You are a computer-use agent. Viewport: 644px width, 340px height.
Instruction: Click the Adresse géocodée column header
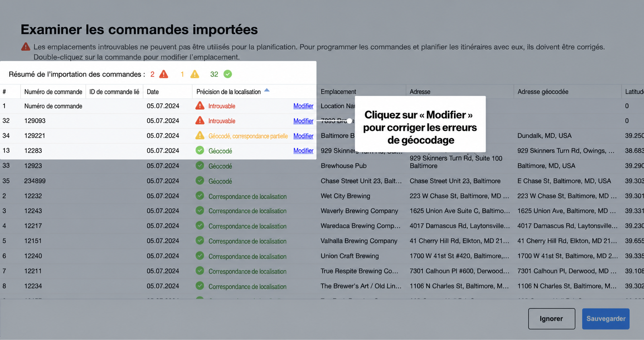point(543,92)
